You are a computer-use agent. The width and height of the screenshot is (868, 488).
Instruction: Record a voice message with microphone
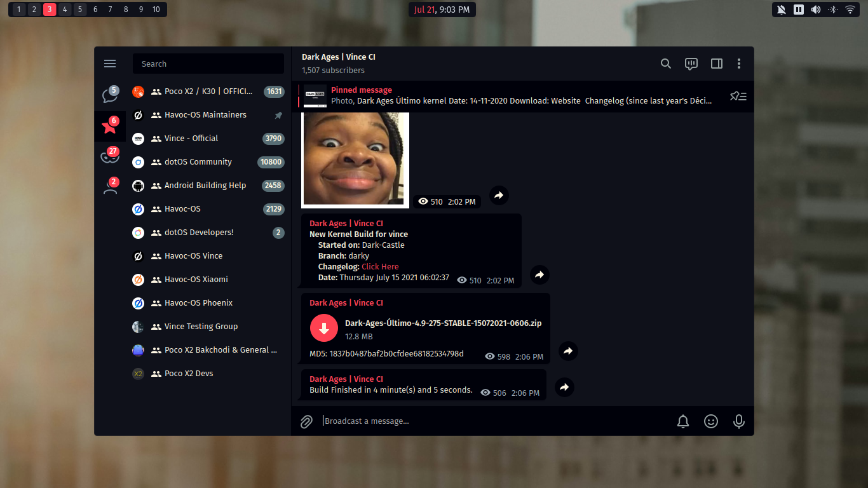739,421
